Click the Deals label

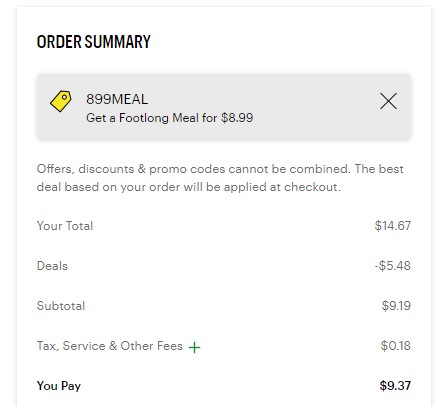(52, 266)
